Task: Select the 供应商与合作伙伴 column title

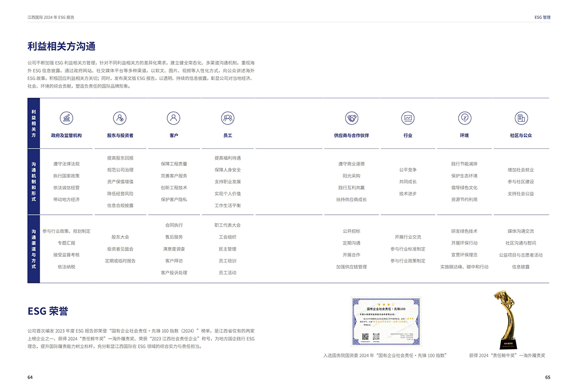Action: coord(352,136)
